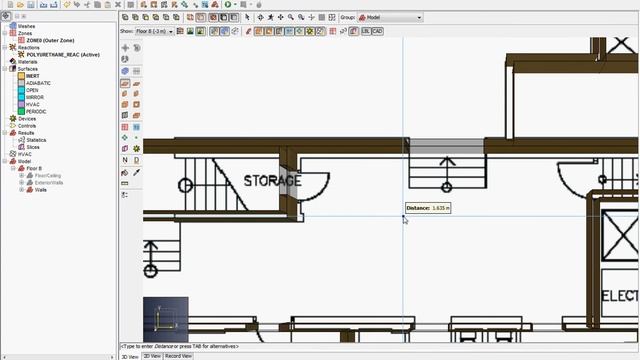Click the INERT surface color swatch

point(21,76)
